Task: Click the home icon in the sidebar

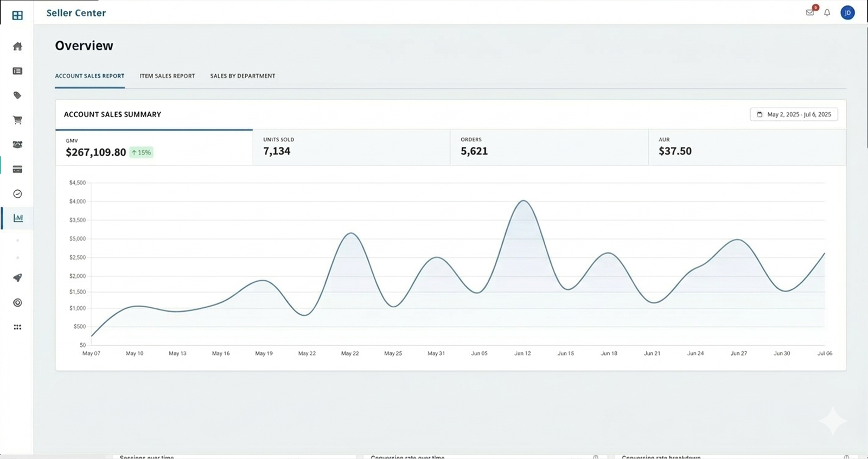Action: coord(17,47)
